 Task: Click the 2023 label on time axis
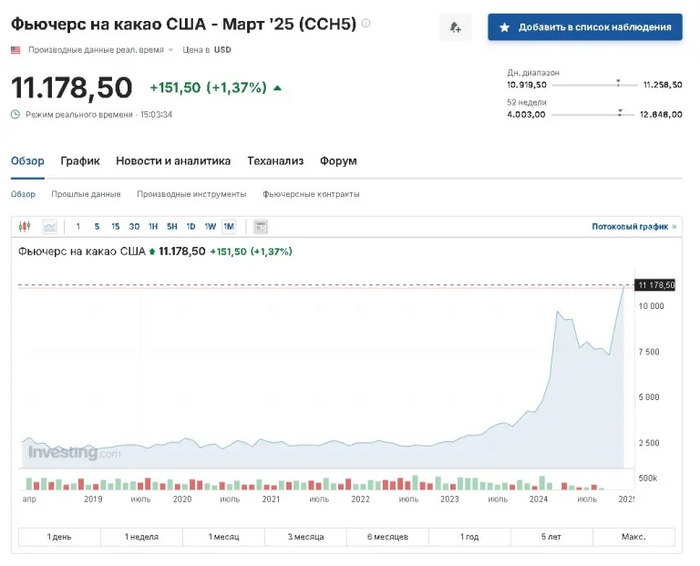point(450,499)
